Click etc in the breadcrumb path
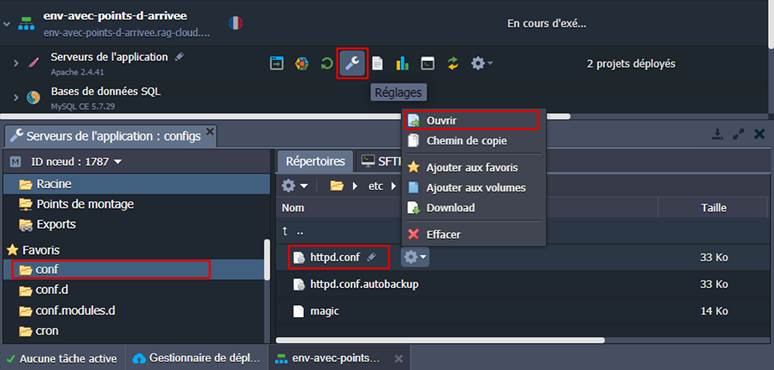 [376, 186]
